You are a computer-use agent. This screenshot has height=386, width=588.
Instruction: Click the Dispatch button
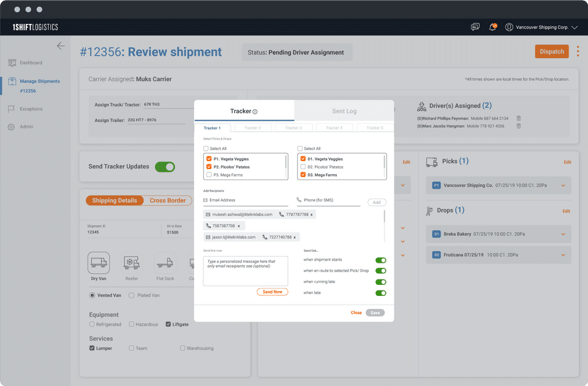[552, 51]
